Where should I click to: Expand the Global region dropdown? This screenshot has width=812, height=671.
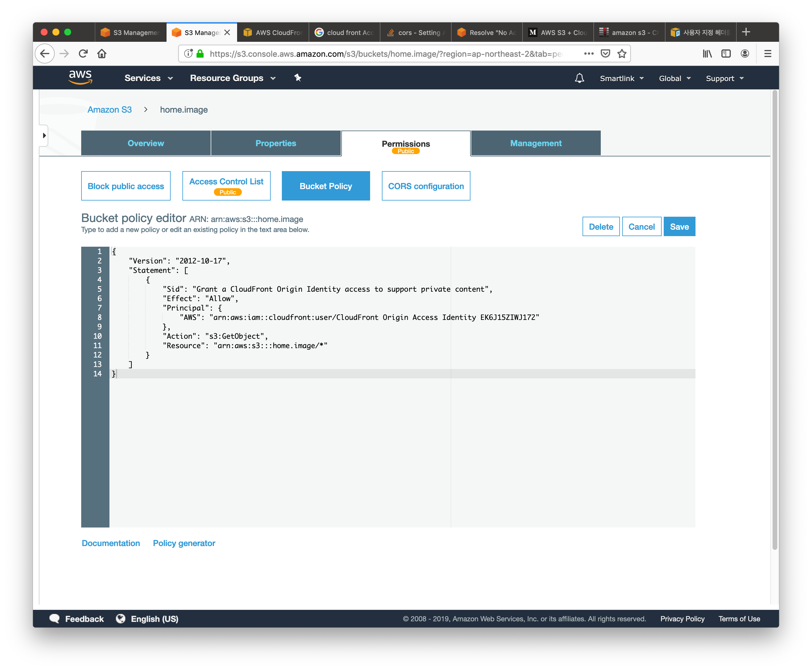click(x=674, y=79)
